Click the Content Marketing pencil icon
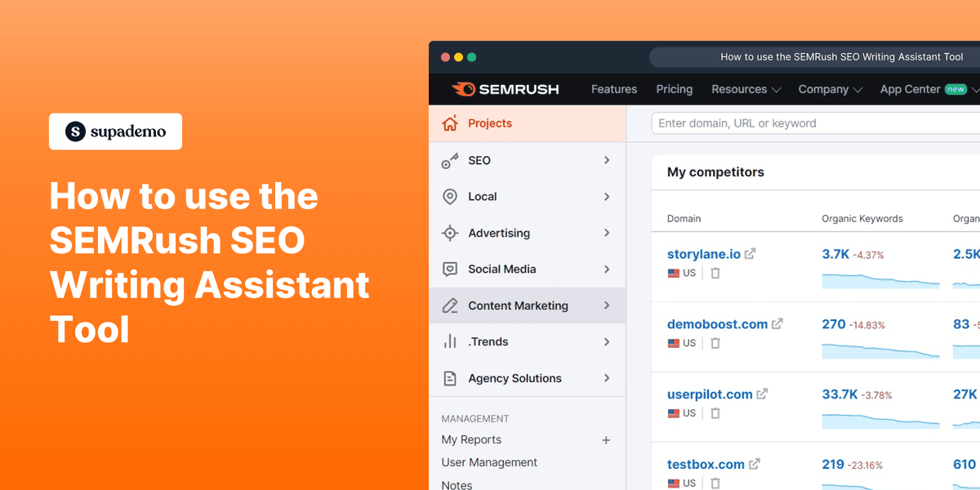This screenshot has height=490, width=980. (x=450, y=305)
